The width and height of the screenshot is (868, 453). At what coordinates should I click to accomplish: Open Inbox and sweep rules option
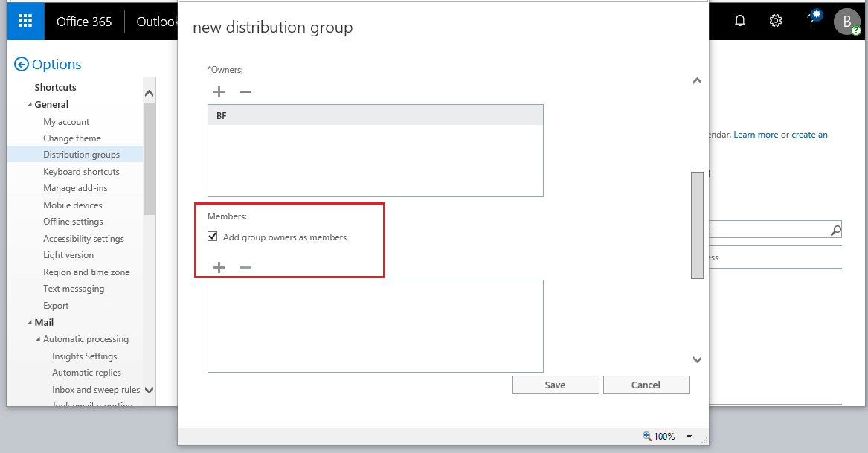[96, 390]
